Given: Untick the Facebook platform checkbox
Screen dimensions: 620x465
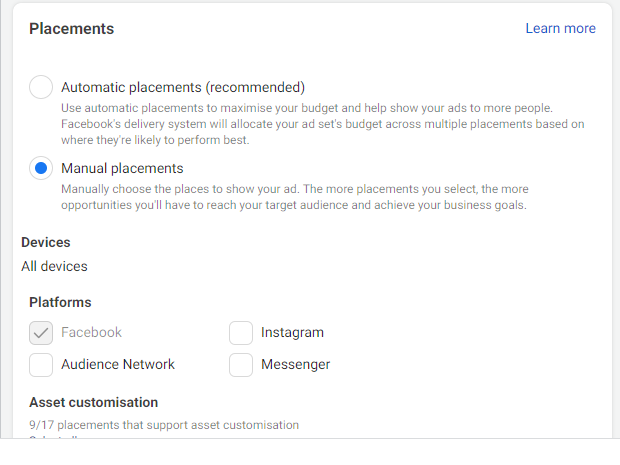Looking at the screenshot, I should pyautogui.click(x=41, y=332).
